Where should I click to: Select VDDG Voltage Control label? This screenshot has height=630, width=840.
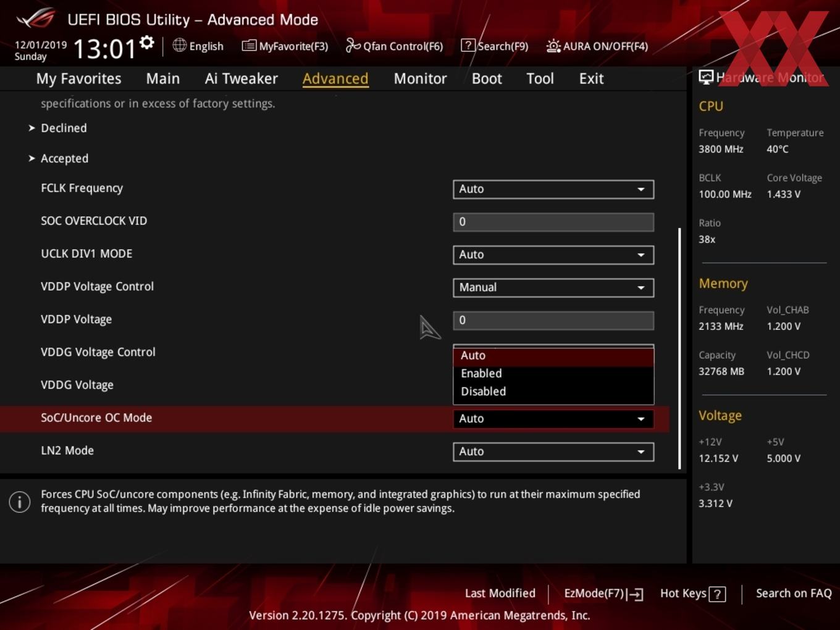98,352
